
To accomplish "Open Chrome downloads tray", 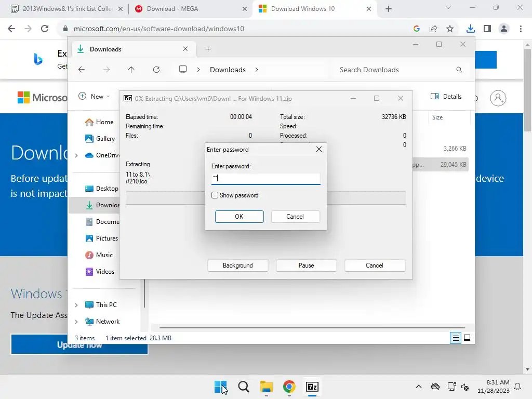I will click(471, 29).
